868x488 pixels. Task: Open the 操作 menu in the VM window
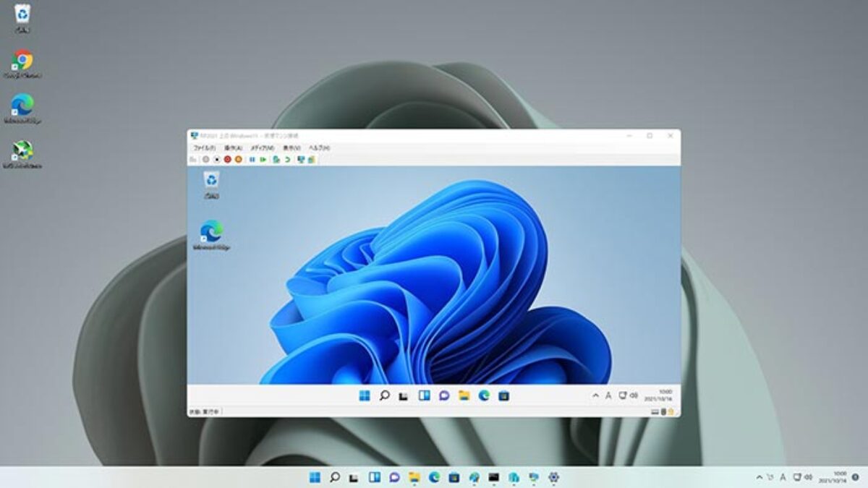233,147
